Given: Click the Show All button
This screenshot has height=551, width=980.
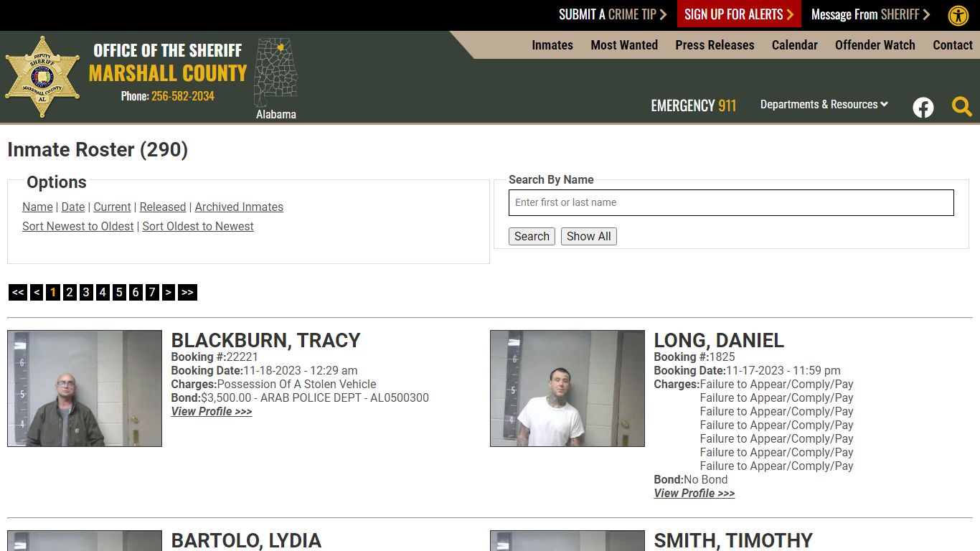Looking at the screenshot, I should tap(589, 236).
